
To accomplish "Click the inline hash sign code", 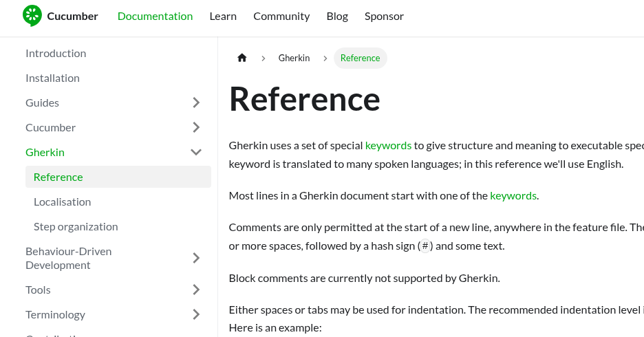I will (425, 246).
